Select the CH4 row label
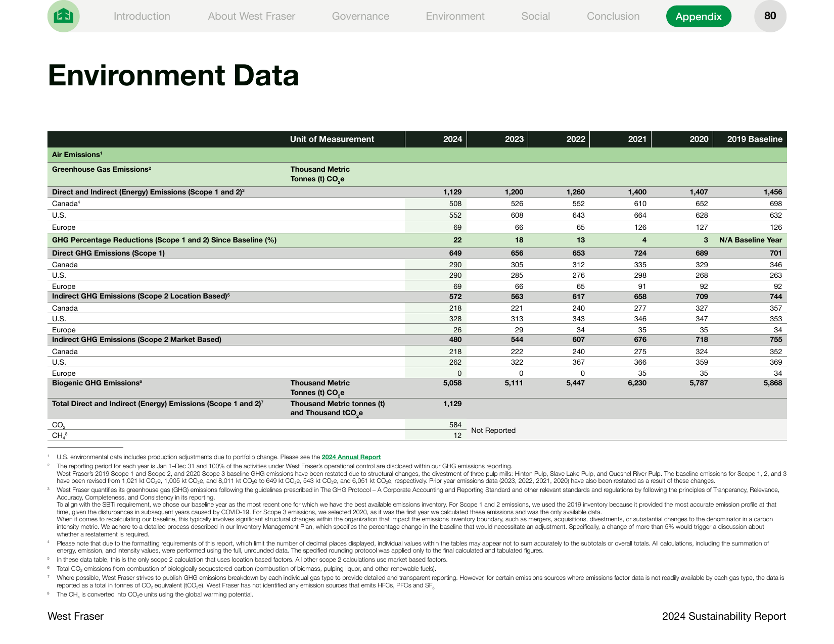 (60, 435)
